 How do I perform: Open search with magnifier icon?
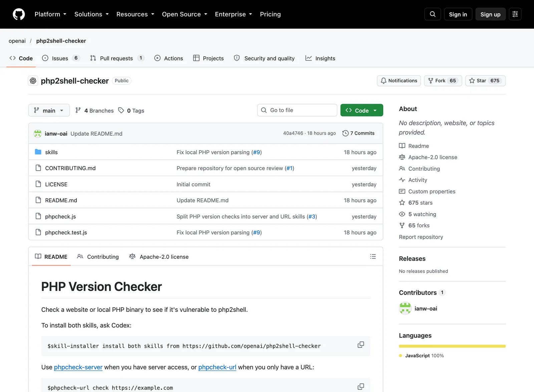433,14
